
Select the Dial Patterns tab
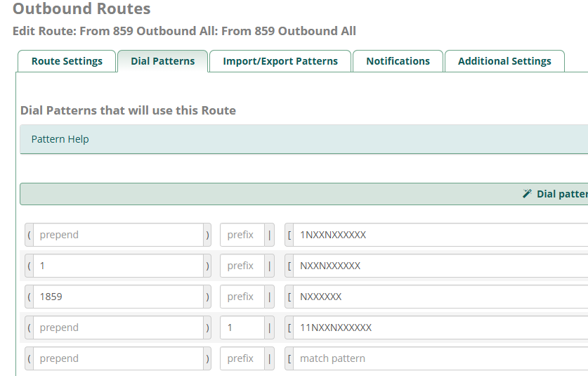click(x=162, y=61)
